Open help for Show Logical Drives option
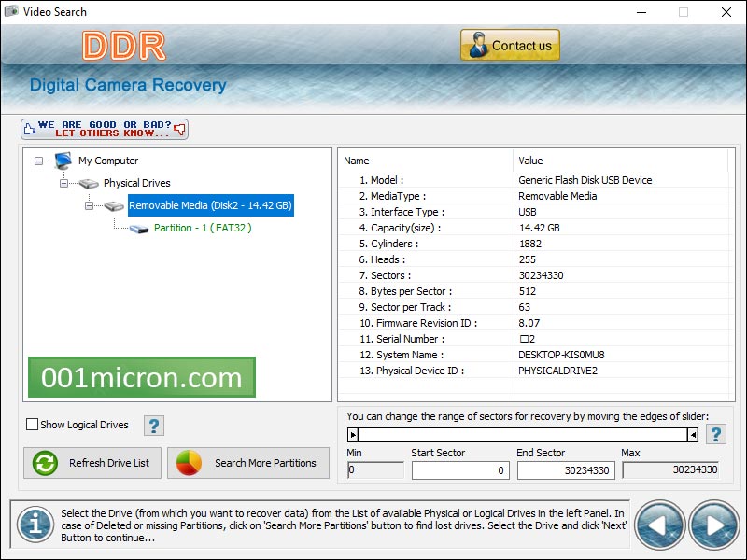Screen dimensions: 747x560 (153, 425)
